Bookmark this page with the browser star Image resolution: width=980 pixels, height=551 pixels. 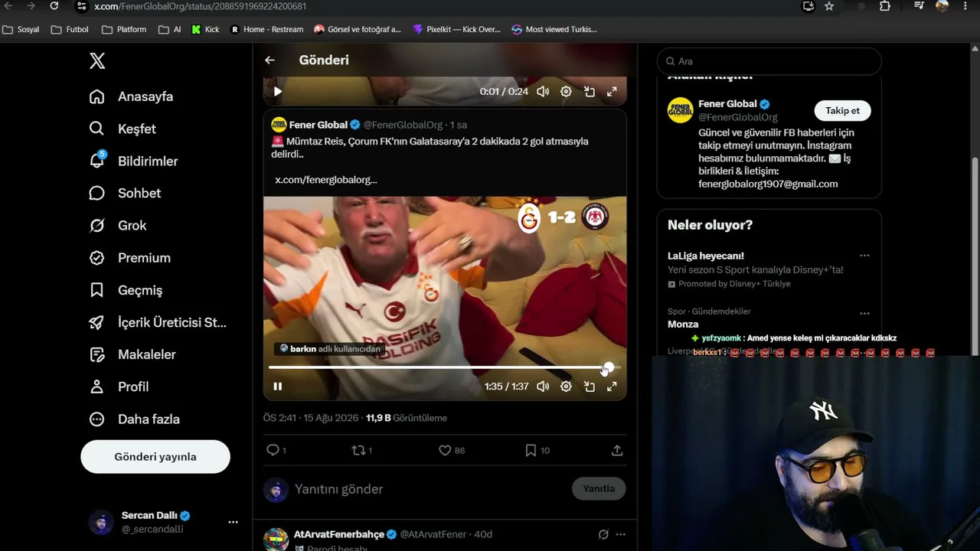point(829,6)
